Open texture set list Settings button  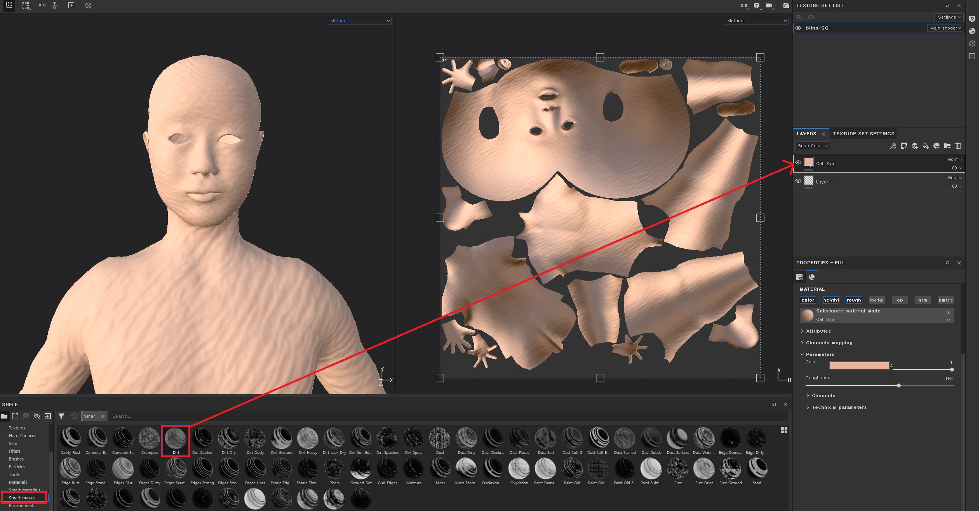click(x=949, y=17)
